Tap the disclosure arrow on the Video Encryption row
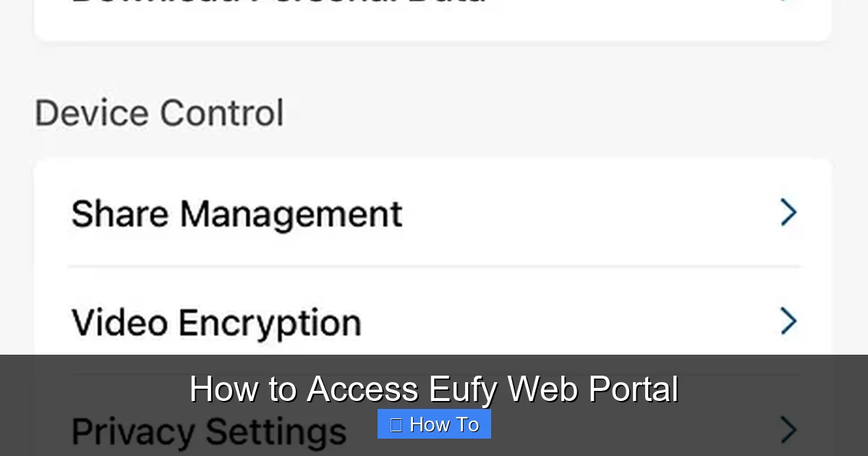Screen dimensions: 868x456 pos(789,321)
